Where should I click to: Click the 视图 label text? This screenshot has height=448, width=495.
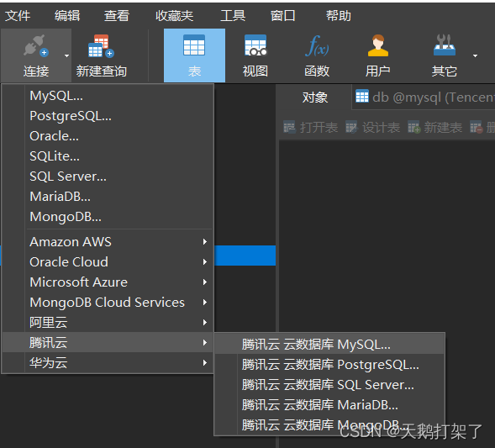[x=255, y=71]
